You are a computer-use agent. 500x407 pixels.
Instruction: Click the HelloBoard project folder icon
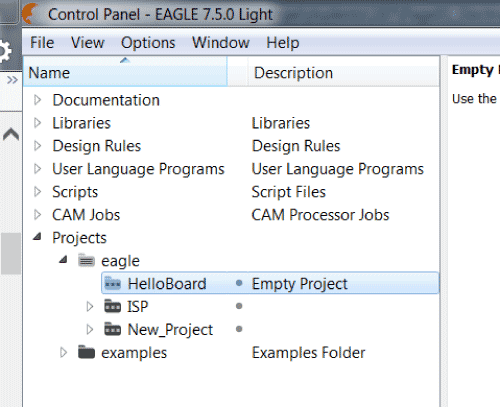pos(113,284)
